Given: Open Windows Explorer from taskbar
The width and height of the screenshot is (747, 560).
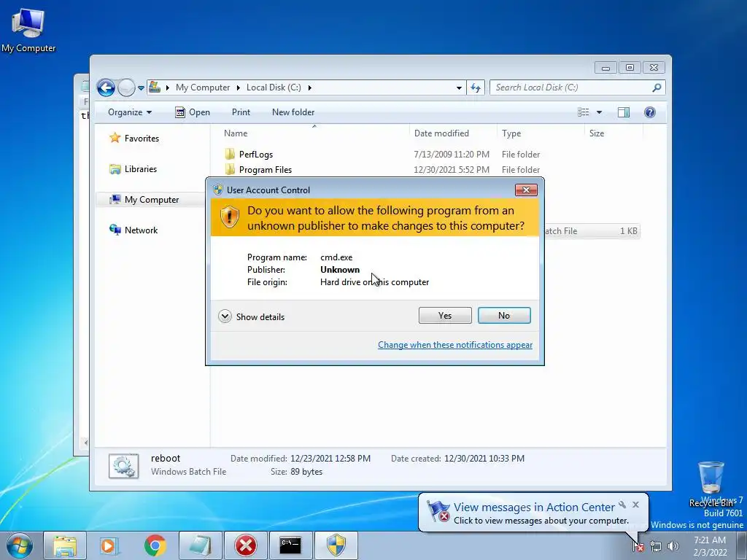Looking at the screenshot, I should pos(65,545).
